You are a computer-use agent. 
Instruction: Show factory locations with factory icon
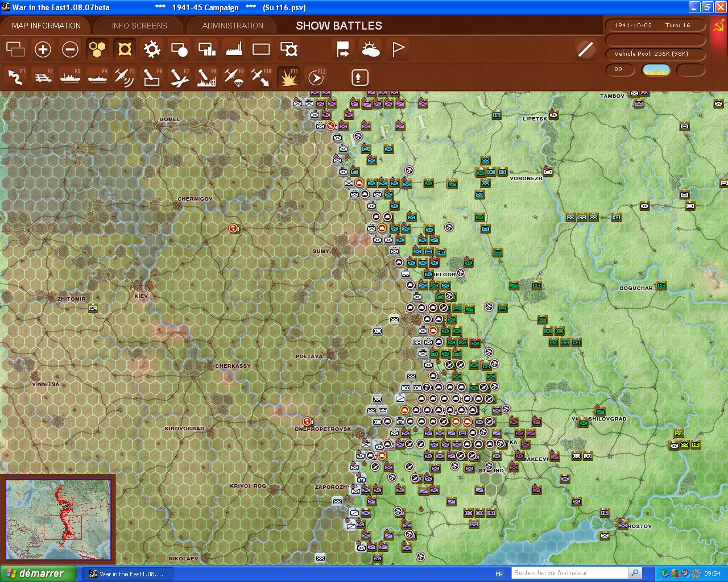pos(234,49)
